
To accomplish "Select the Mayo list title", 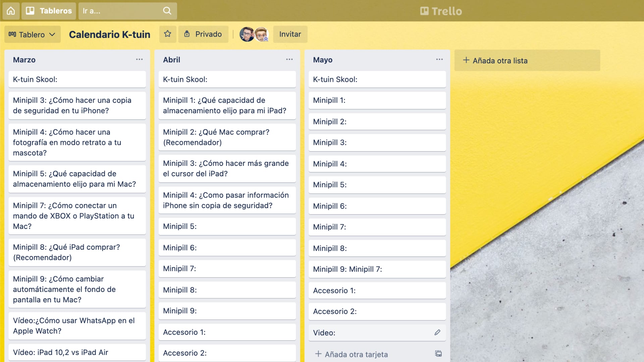I will pyautogui.click(x=323, y=60).
